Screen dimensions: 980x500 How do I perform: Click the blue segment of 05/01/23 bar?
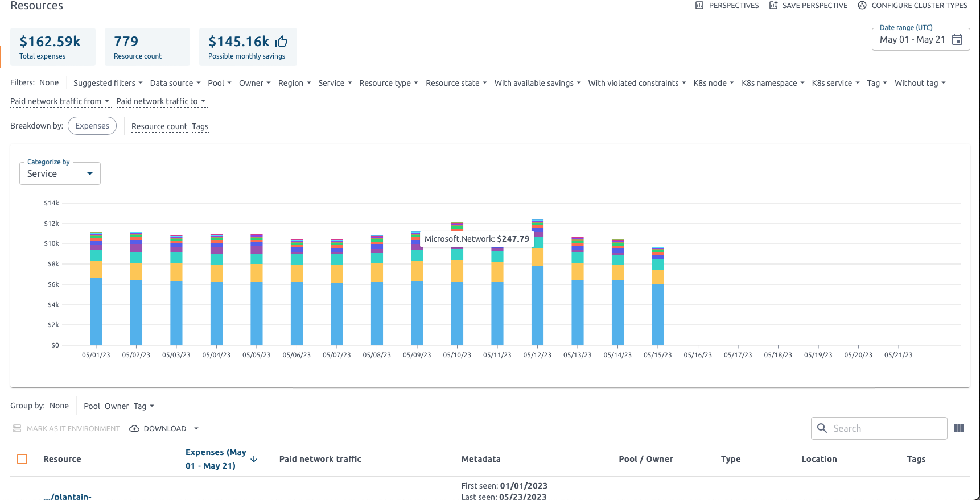tap(96, 312)
